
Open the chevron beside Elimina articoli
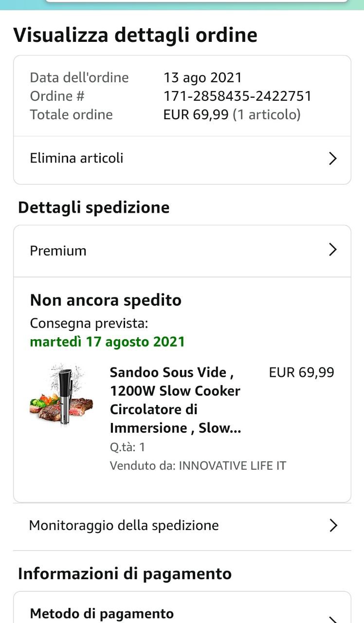(333, 159)
